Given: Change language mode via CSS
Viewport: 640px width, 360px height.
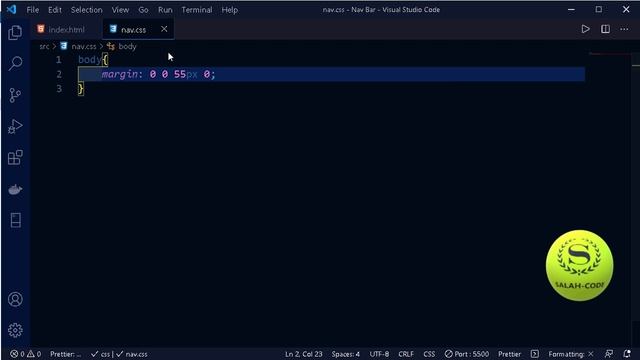Looking at the screenshot, I should point(429,354).
